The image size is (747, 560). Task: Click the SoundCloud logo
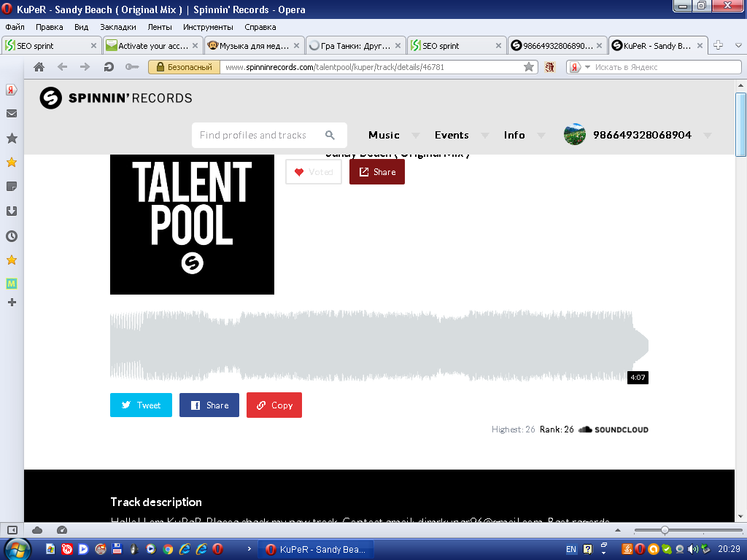click(x=613, y=429)
